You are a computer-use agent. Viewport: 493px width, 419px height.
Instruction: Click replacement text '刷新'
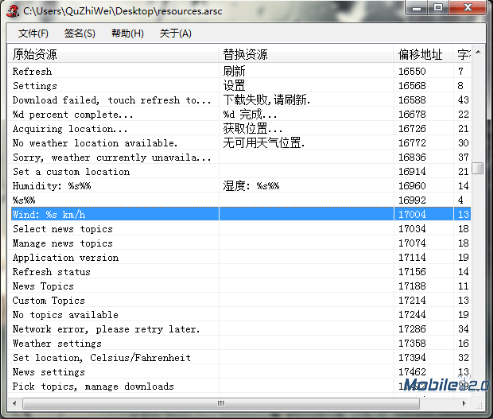coord(234,71)
